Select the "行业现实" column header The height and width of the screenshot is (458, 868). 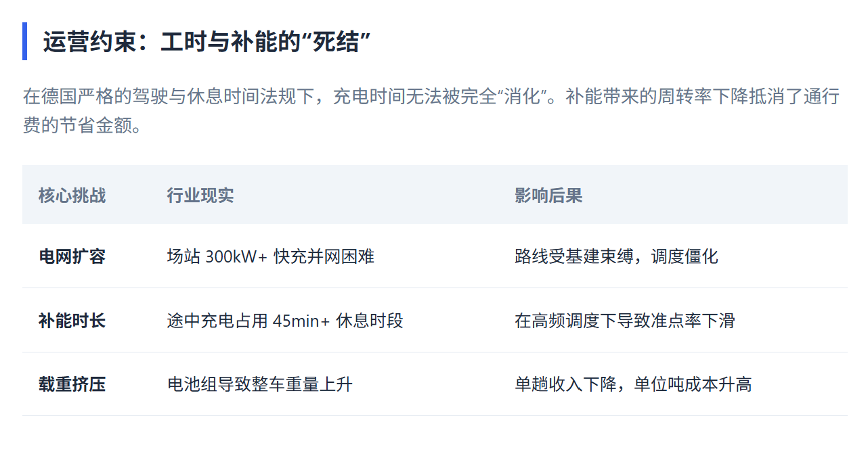pyautogui.click(x=200, y=196)
